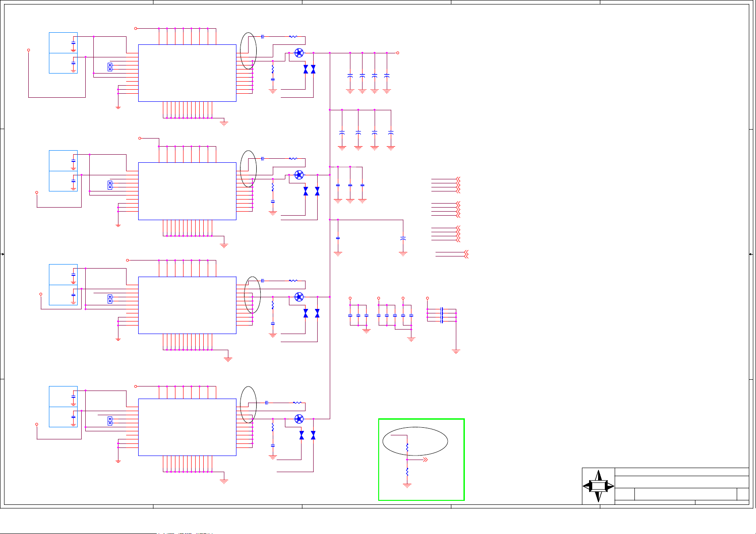The image size is (756, 534).
Task: Pick the resistor inside the green-box ellipse
Action: (407, 447)
